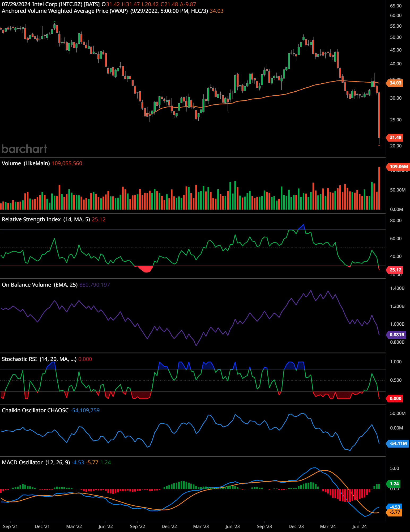Click the Dec '22 date axis label
Viewport: 410px width, 532px height.
tap(169, 526)
